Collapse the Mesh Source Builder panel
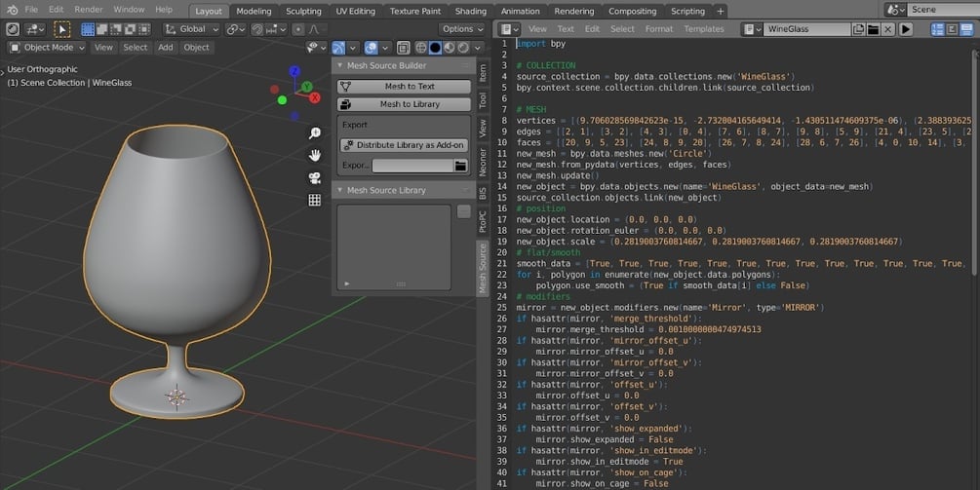Image resolution: width=980 pixels, height=490 pixels. (x=340, y=65)
